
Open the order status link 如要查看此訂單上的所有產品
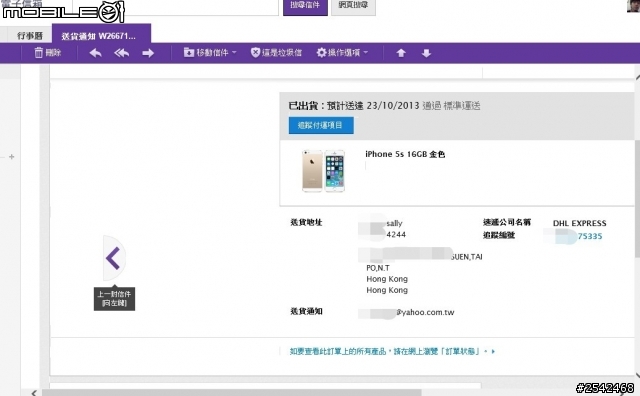click(x=392, y=351)
